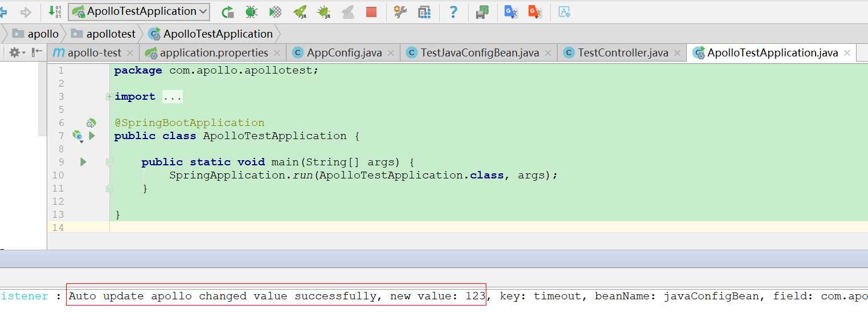
Task: Run the class from line 7 gutter arrow
Action: pyautogui.click(x=92, y=136)
